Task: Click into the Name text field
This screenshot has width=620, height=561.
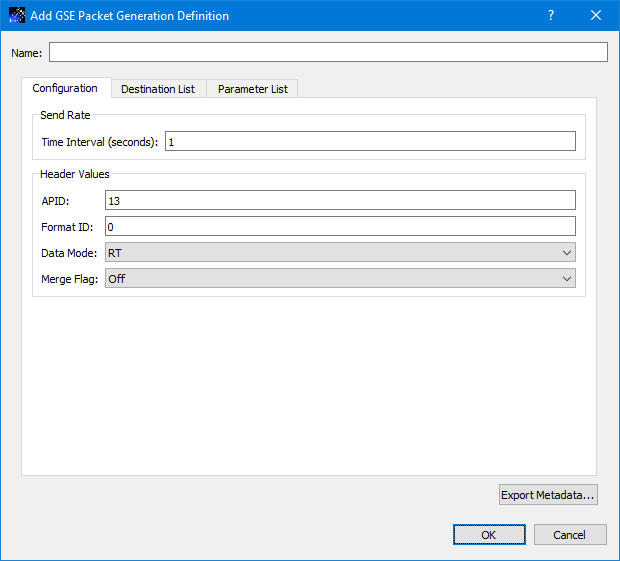Action: point(328,53)
